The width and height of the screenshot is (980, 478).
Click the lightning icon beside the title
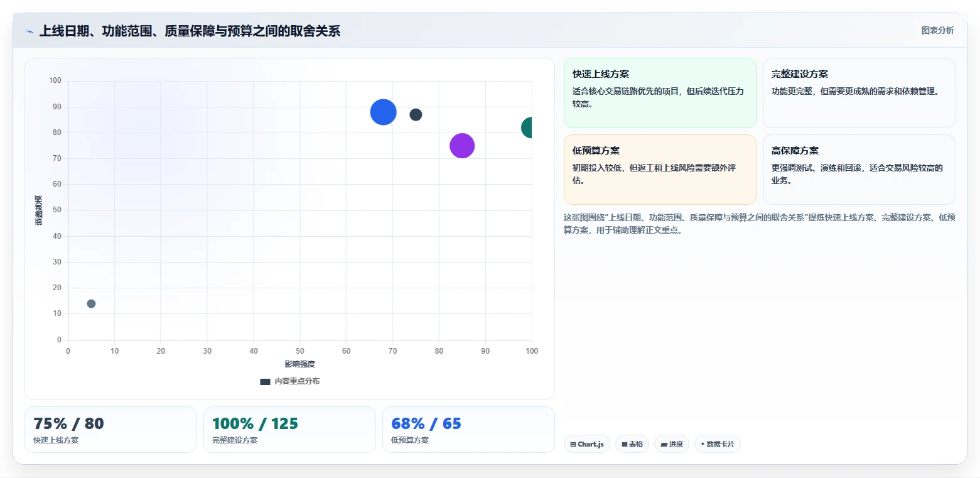pyautogui.click(x=30, y=31)
